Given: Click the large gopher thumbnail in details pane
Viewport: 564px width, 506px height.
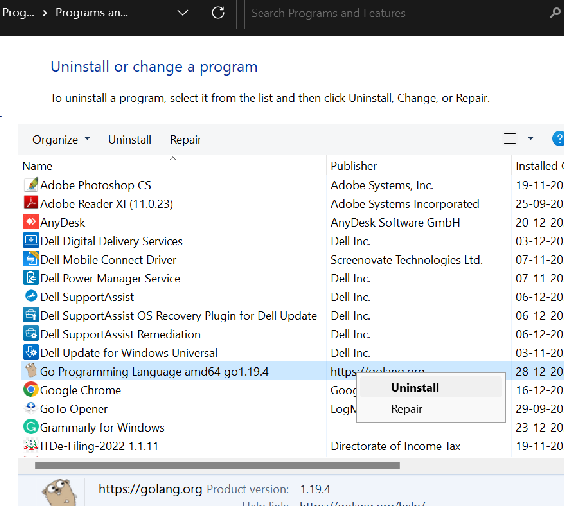Looking at the screenshot, I should pos(60,492).
